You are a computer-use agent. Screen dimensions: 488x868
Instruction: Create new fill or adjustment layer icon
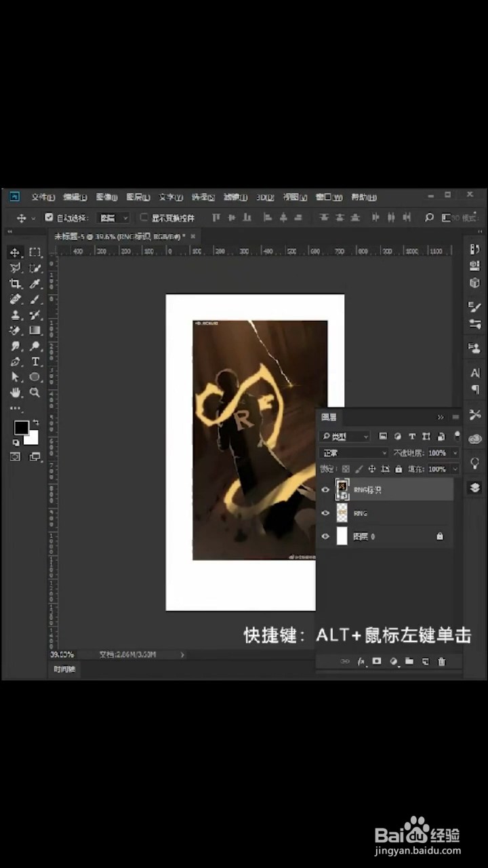[x=394, y=661]
